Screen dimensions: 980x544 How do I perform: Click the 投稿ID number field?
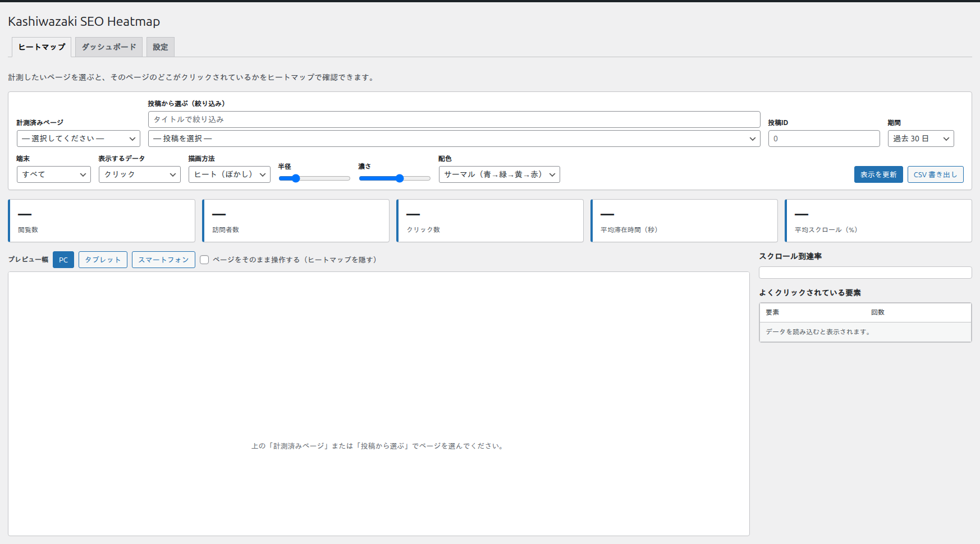click(x=824, y=139)
